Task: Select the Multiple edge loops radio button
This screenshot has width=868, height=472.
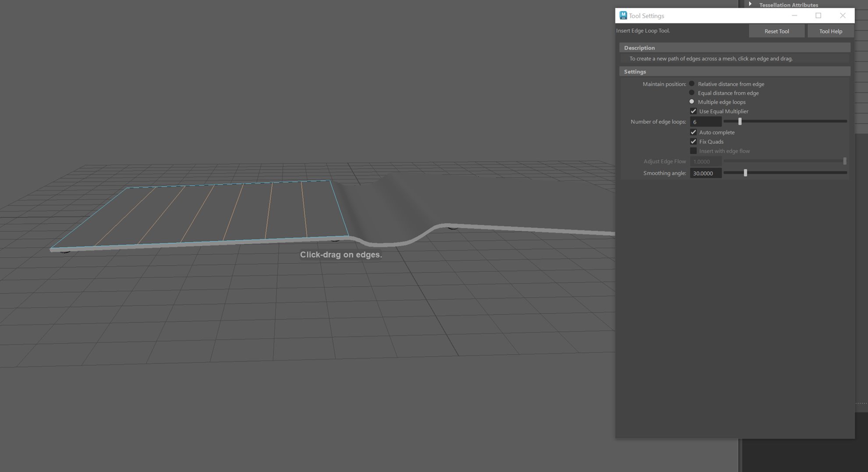Action: tap(692, 102)
